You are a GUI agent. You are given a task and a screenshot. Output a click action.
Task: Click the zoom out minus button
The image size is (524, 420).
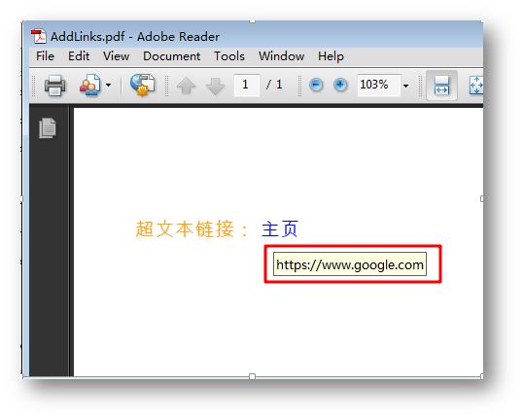click(316, 85)
